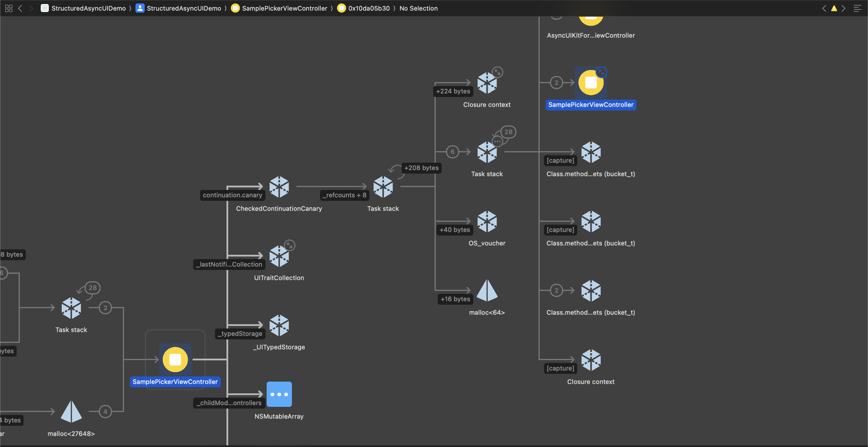The width and height of the screenshot is (868, 447).
Task: Select the left Task stack node
Action: click(71, 308)
